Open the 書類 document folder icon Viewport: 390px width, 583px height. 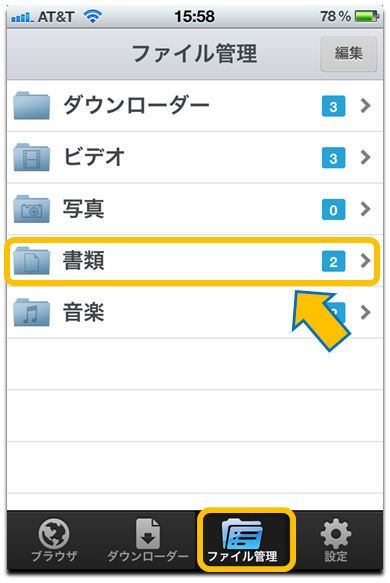click(32, 261)
